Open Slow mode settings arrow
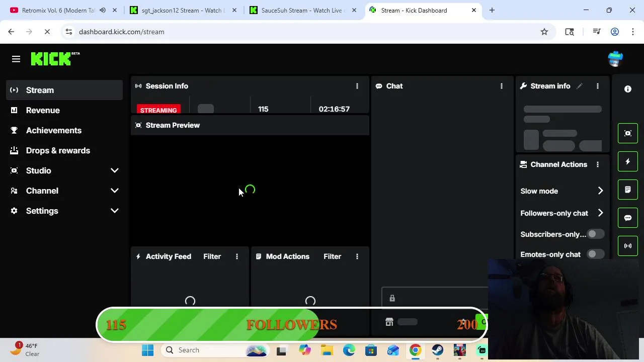The image size is (644, 362). 600,191
